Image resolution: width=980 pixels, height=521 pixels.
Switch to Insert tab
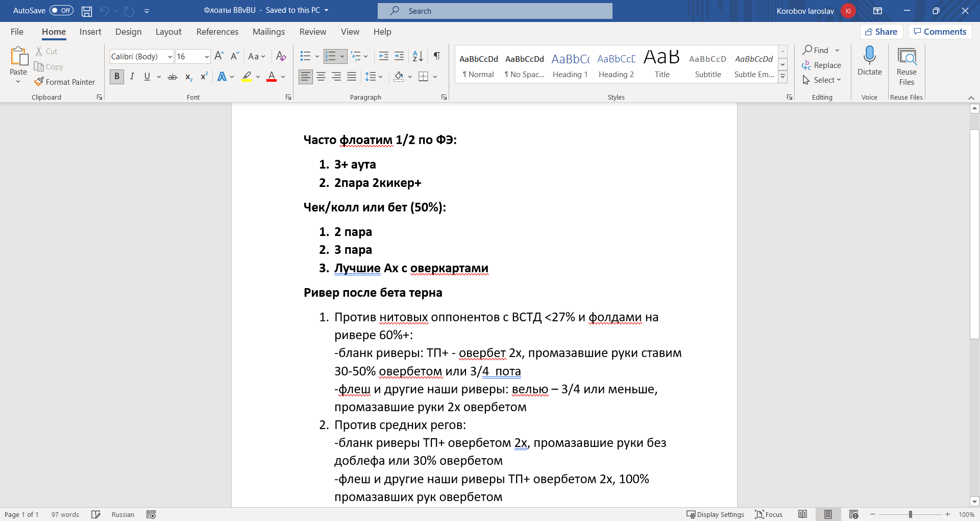click(x=90, y=32)
